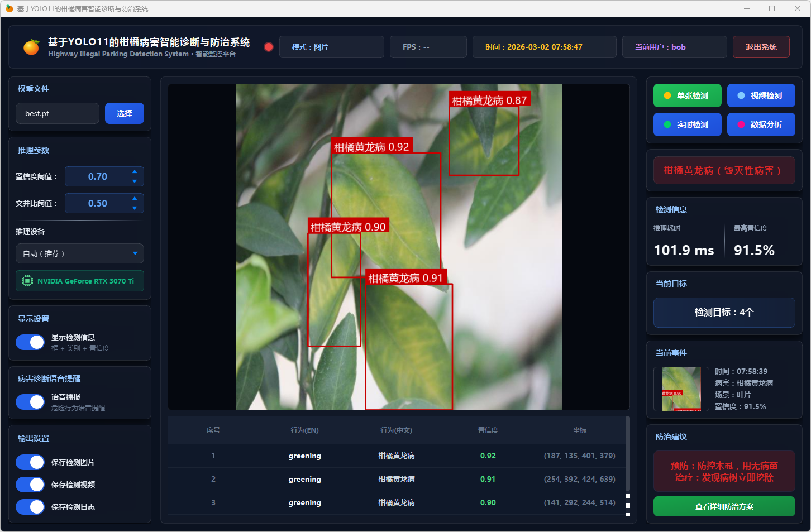Click the logout button (退出系统)

pos(761,47)
